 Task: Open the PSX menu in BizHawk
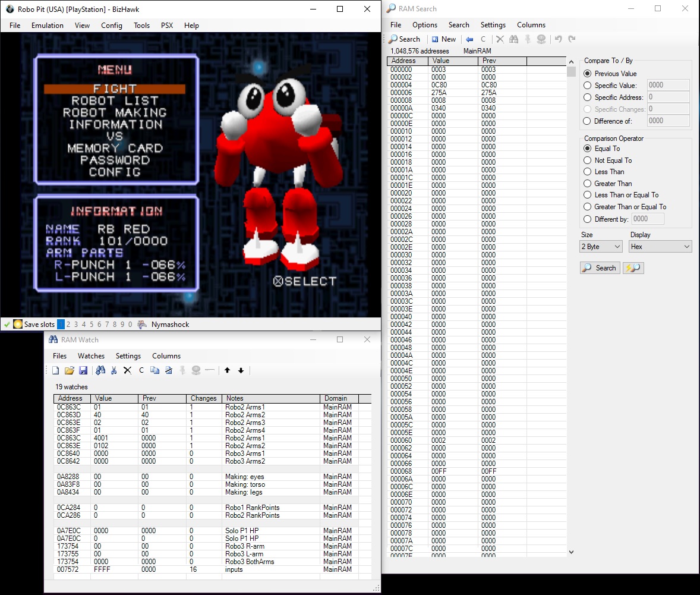coord(167,26)
